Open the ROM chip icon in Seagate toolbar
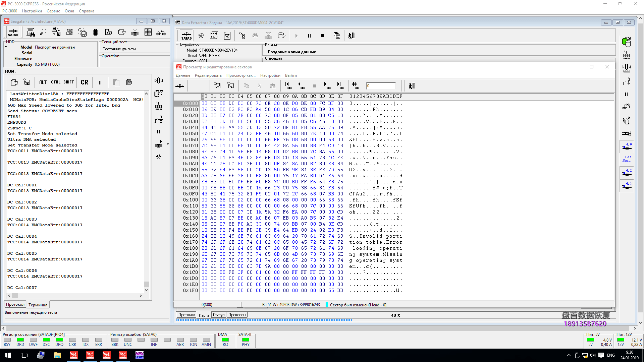 [x=96, y=33]
